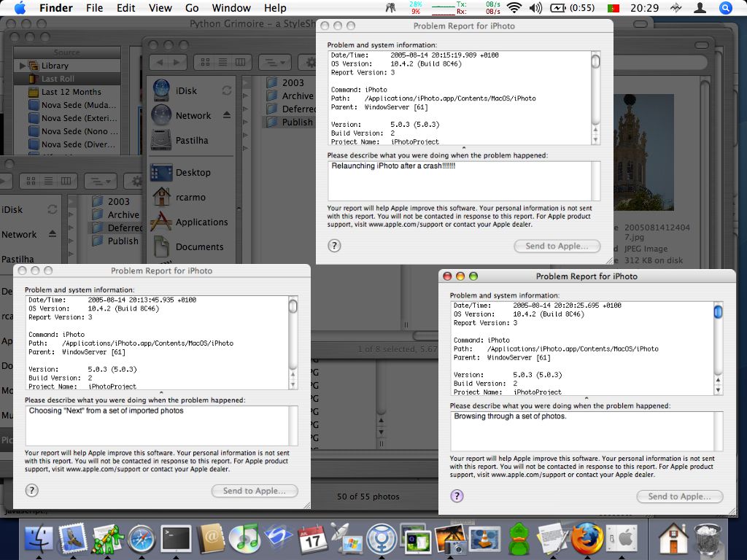Image resolution: width=747 pixels, height=560 pixels.
Task: Open the Portuguese flag input menu
Action: pos(614,8)
